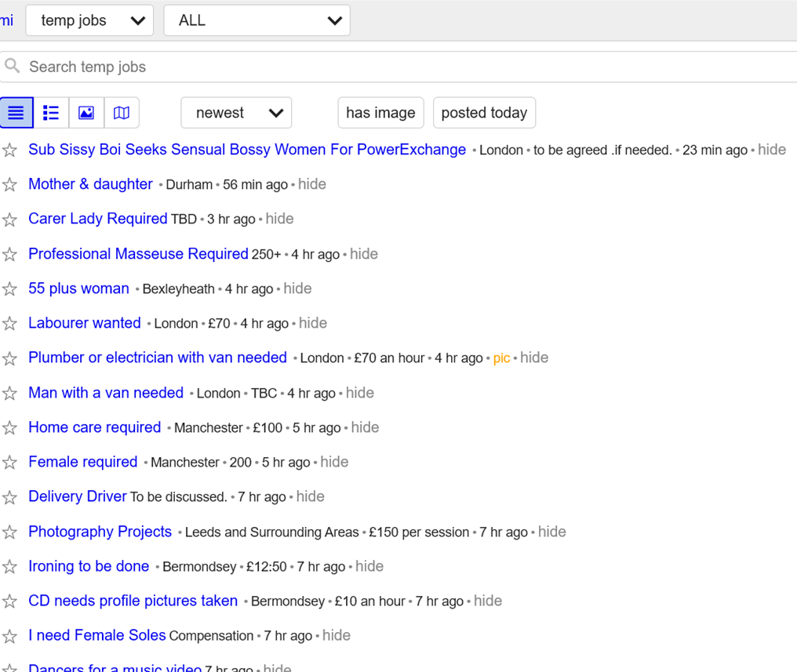Open the 'Female required' posting
Image resolution: width=797 pixels, height=672 pixels.
83,462
